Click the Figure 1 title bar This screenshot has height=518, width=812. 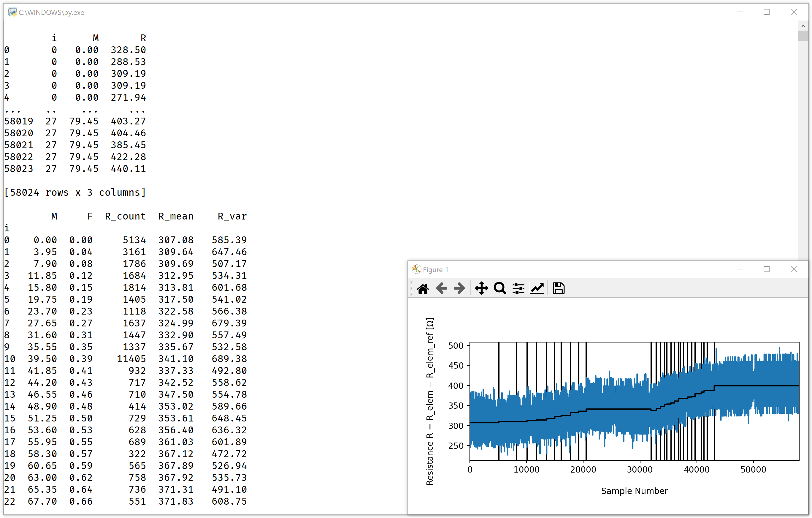click(573, 269)
